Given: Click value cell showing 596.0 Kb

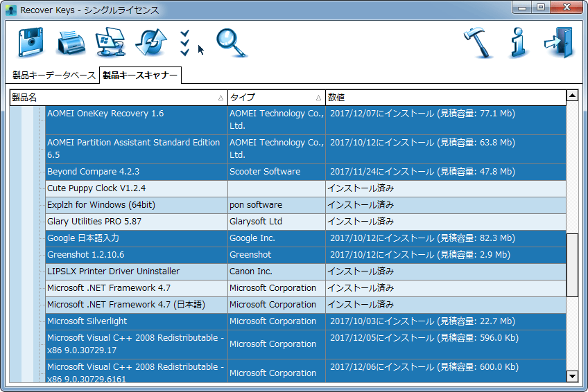Looking at the screenshot, I should pos(445,344).
